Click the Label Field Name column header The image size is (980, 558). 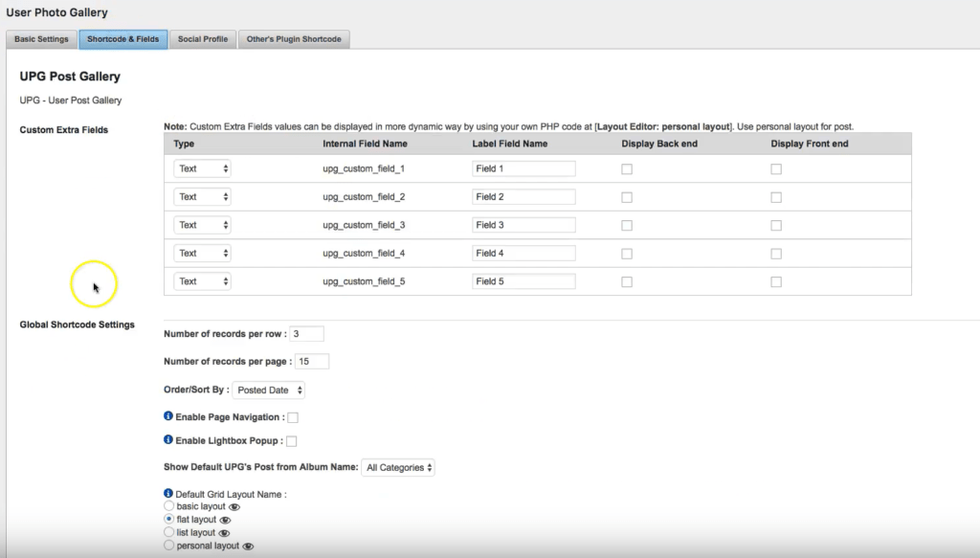point(509,144)
